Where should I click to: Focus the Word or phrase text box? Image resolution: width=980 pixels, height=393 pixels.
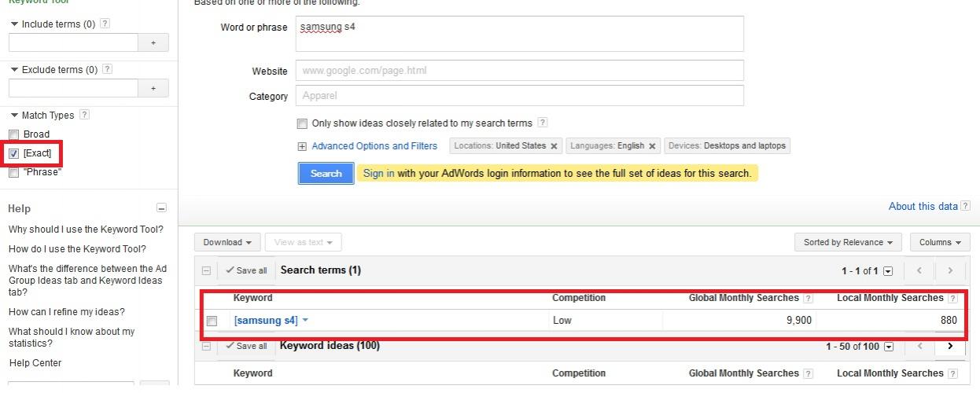(x=520, y=34)
